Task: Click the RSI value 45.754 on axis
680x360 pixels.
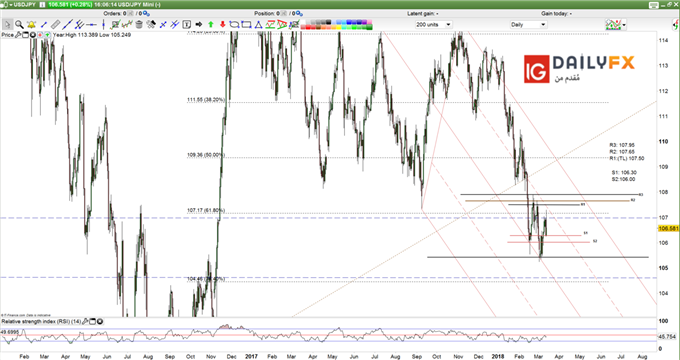Action: click(x=668, y=336)
